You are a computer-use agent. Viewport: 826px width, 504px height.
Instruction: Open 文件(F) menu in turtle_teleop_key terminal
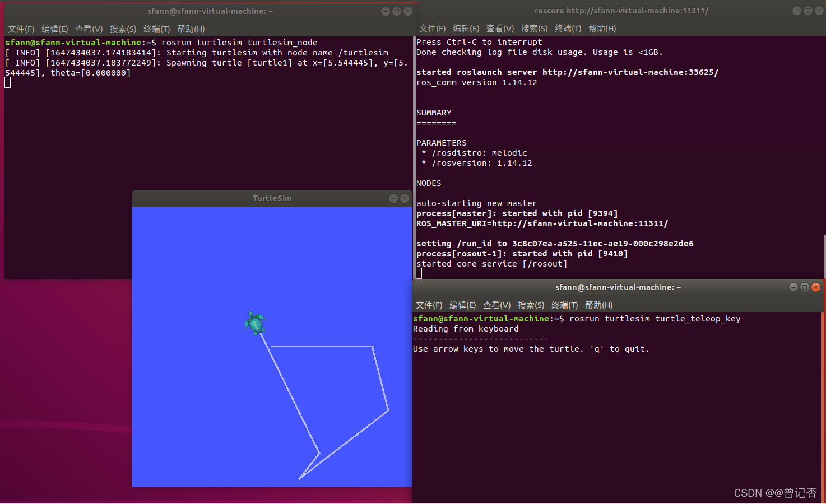[429, 305]
